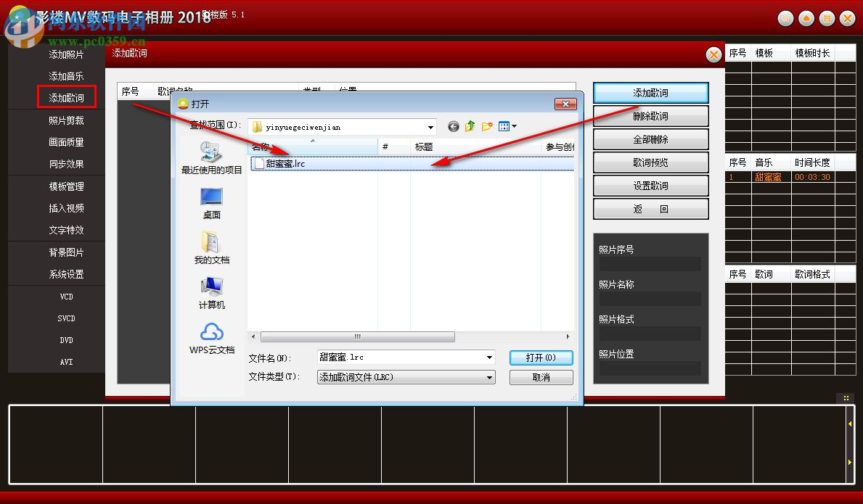
Task: Select VCD output in sidebar
Action: coord(67,297)
